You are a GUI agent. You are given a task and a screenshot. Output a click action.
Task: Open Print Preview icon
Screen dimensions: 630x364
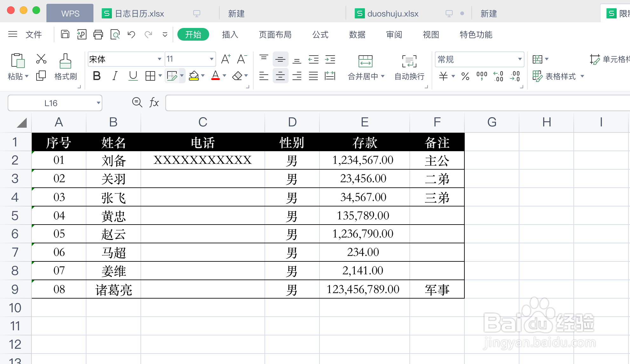point(115,34)
